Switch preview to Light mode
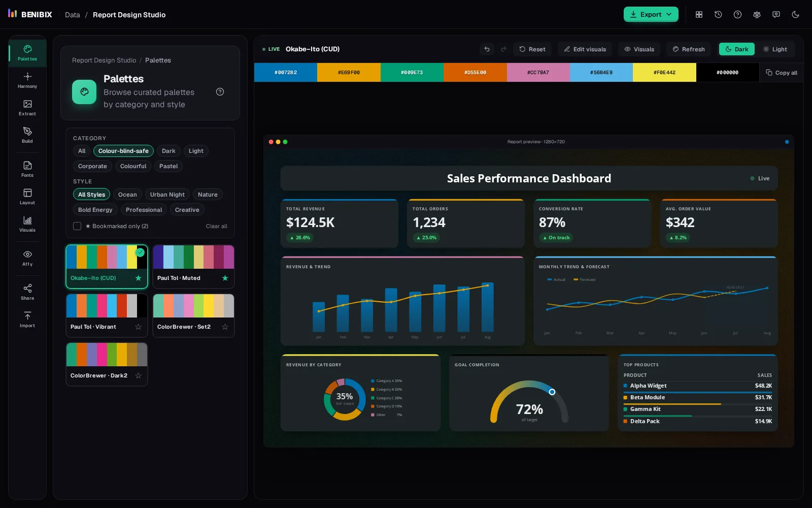This screenshot has width=812, height=508. point(774,49)
